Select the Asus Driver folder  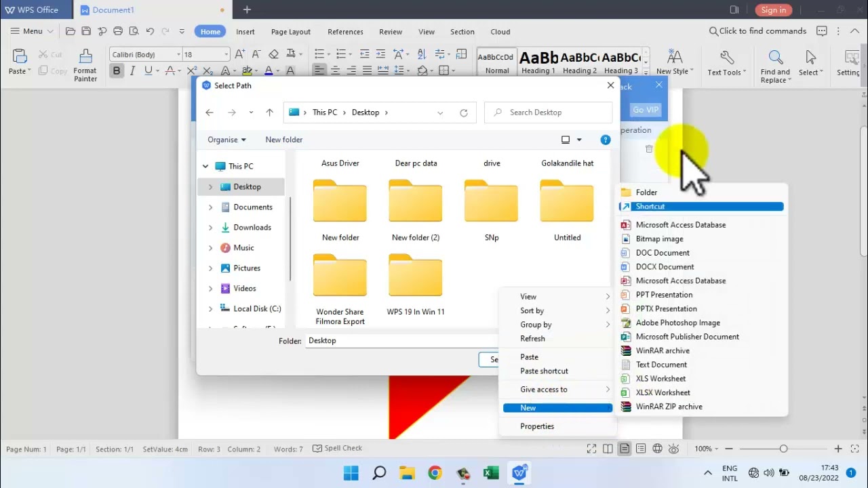340,163
